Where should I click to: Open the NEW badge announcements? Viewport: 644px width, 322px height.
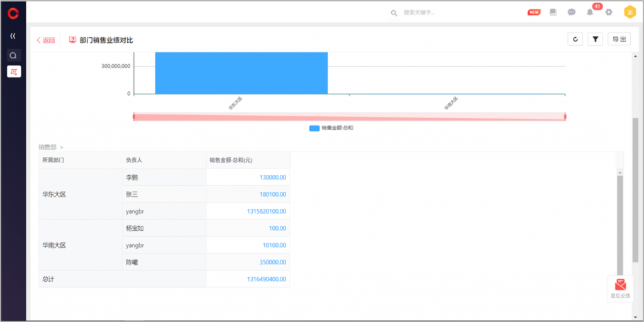[x=533, y=13]
